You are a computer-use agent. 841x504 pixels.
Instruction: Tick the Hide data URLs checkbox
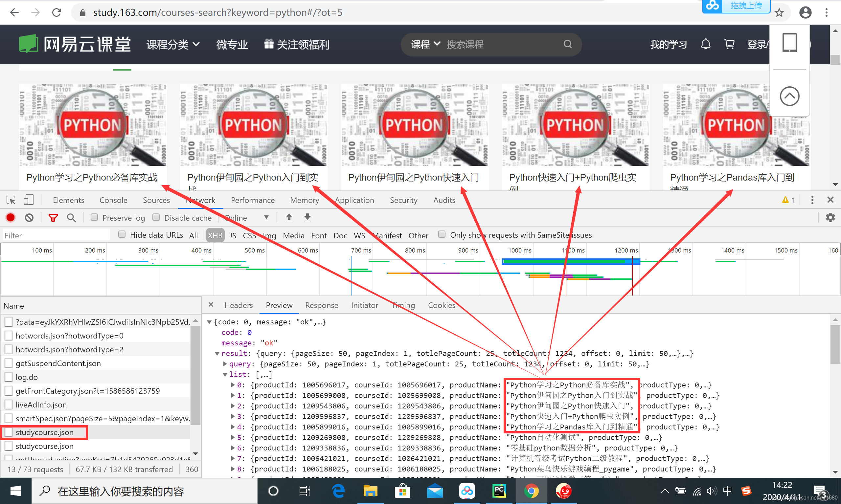point(122,234)
